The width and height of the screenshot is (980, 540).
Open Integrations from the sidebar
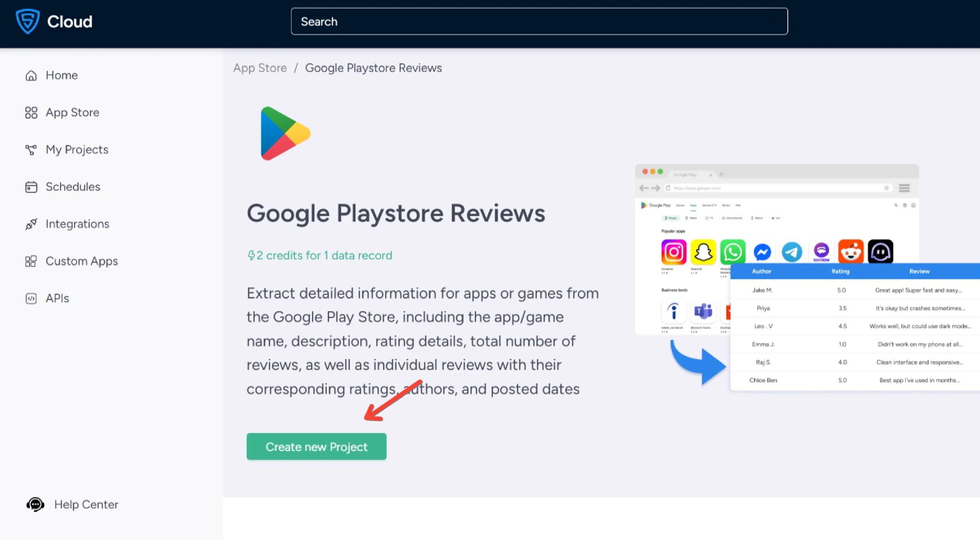click(77, 224)
